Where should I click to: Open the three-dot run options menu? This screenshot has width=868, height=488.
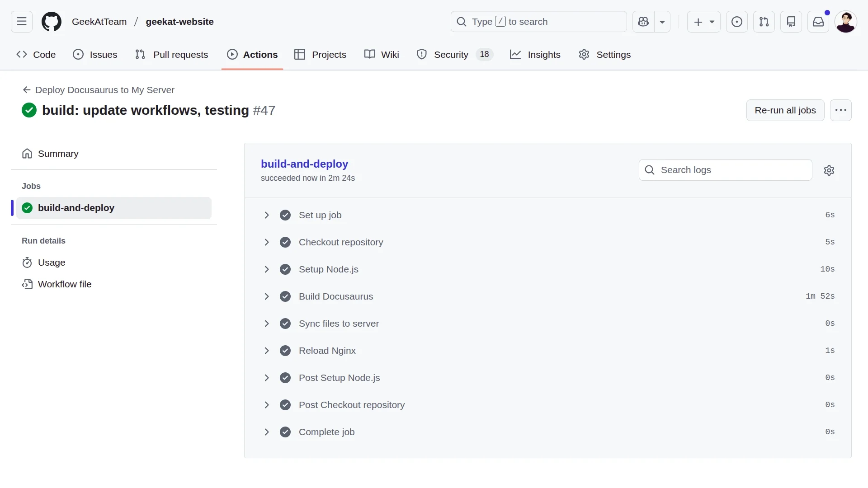click(841, 110)
